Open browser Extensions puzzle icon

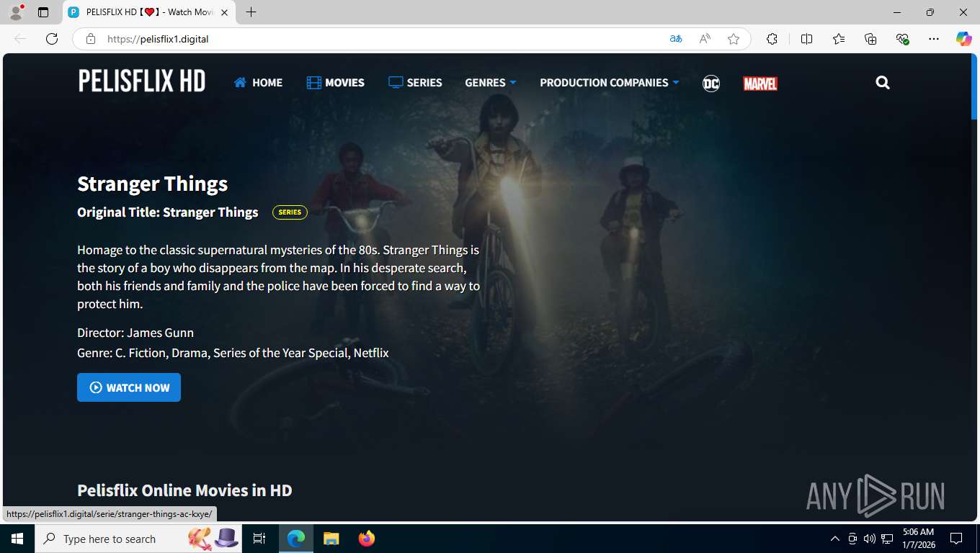772,39
